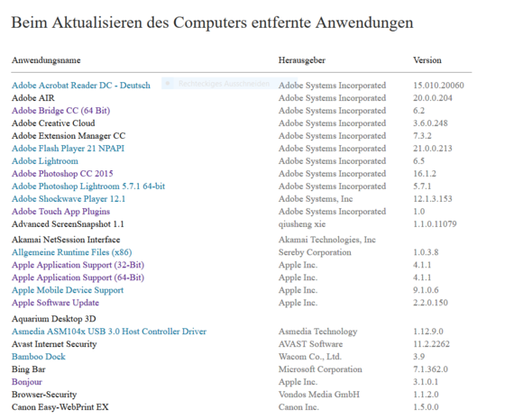This screenshot has height=418, width=532.
Task: Click version 1.0.3.8
Action: pyautogui.click(x=426, y=252)
